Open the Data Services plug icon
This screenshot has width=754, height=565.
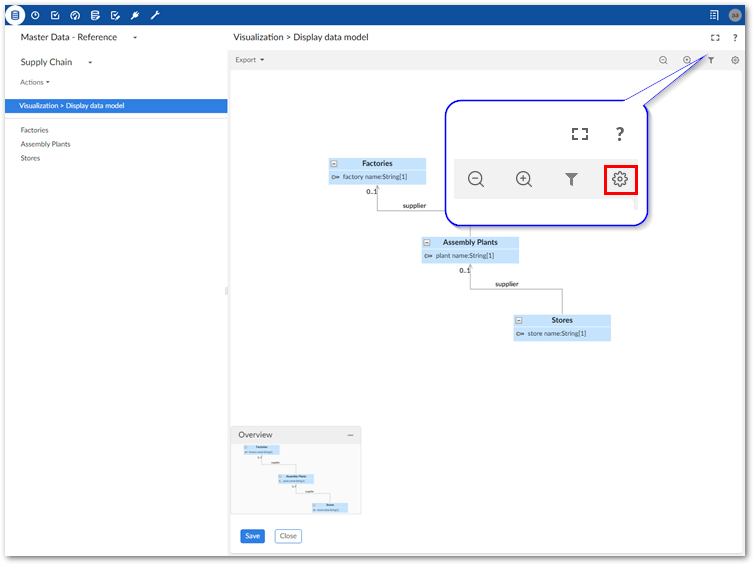(135, 15)
